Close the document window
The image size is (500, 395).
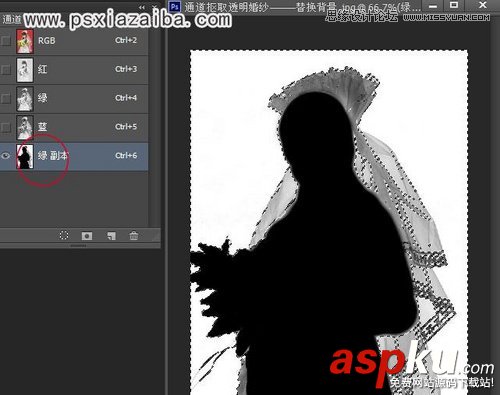pyautogui.click(x=482, y=5)
